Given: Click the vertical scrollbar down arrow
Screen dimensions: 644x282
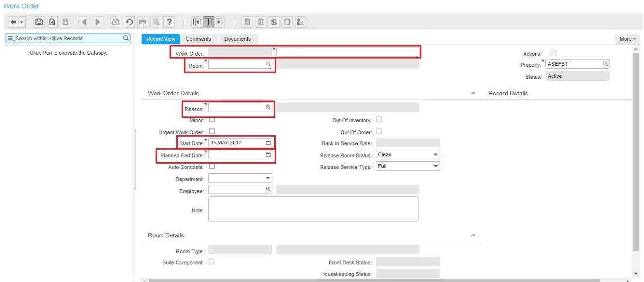Looking at the screenshot, I should [x=636, y=273].
